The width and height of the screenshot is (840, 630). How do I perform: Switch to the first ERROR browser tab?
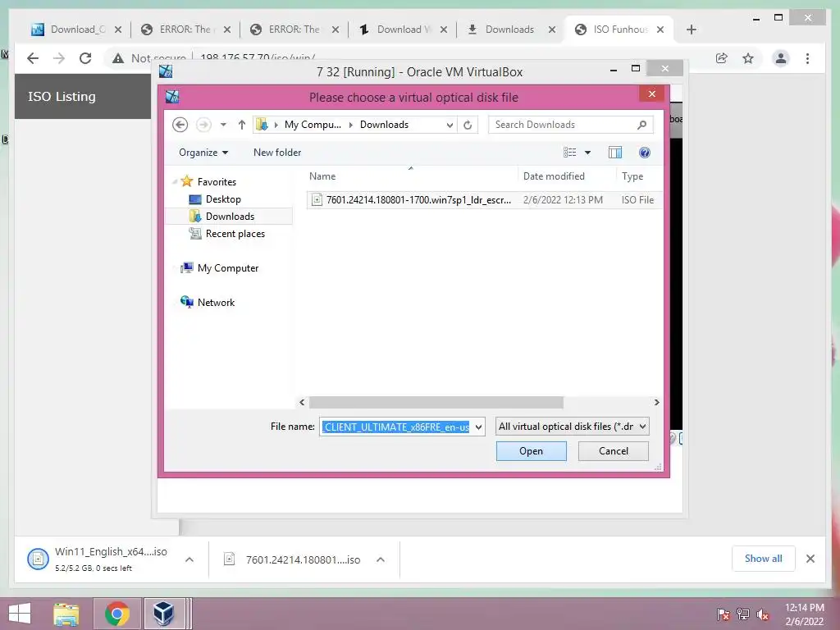185,30
